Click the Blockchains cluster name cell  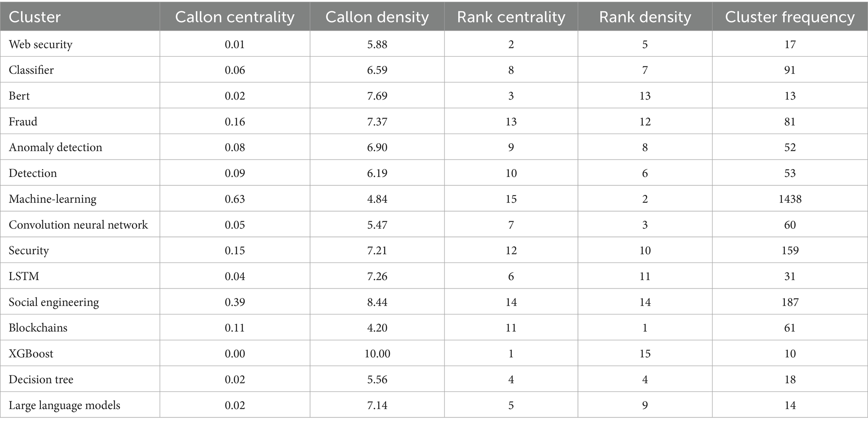(x=38, y=328)
